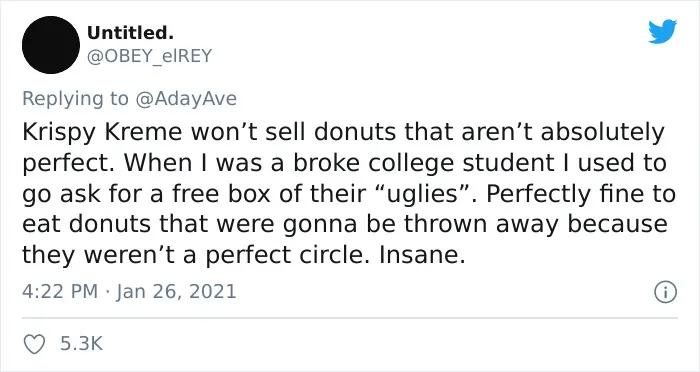Viewport: 700px width, 372px height.
Task: Click the Replying to label
Action: [75, 99]
